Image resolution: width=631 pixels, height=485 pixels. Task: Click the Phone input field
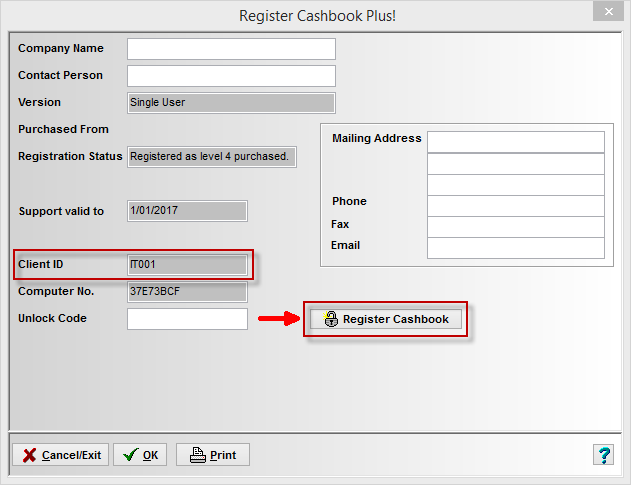click(516, 206)
